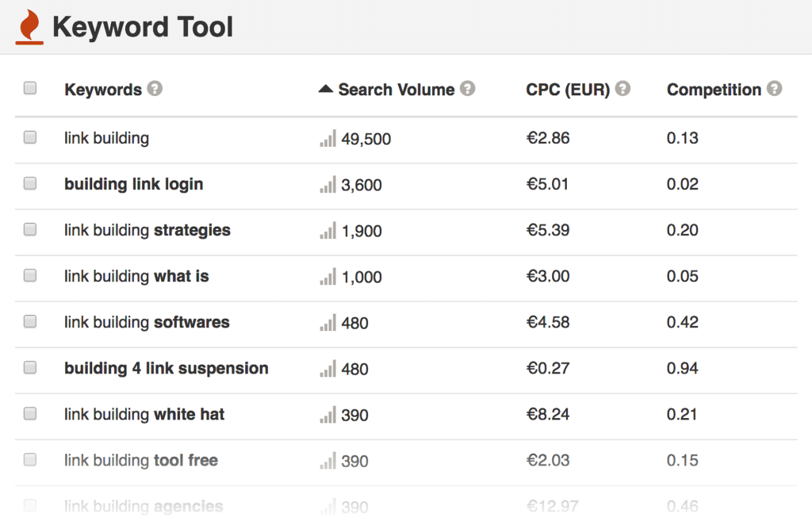This screenshot has width=812, height=529.
Task: Select the keyword link building what is
Action: click(x=137, y=276)
